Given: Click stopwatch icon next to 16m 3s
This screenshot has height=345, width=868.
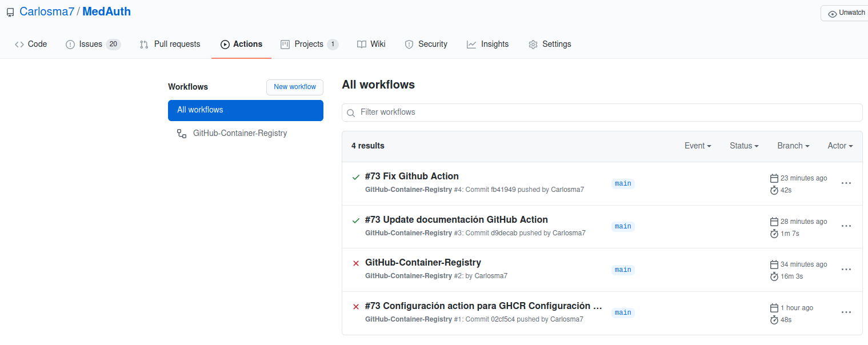Looking at the screenshot, I should [x=774, y=276].
